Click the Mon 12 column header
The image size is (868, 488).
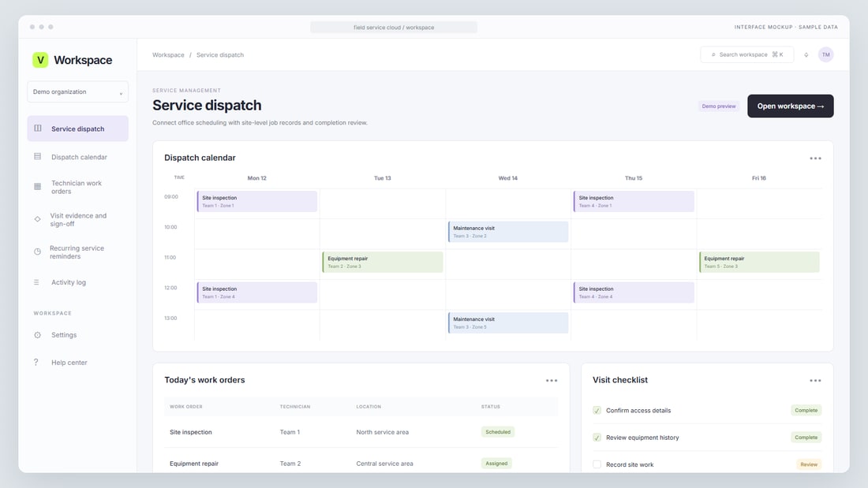click(x=257, y=178)
